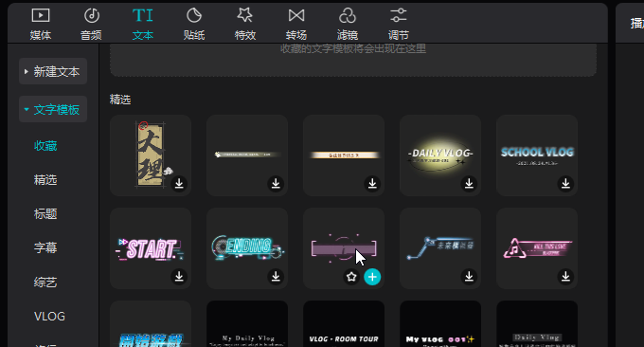This screenshot has width=644, height=347.
Task: Download the blue pointer line template
Action: 469,276
